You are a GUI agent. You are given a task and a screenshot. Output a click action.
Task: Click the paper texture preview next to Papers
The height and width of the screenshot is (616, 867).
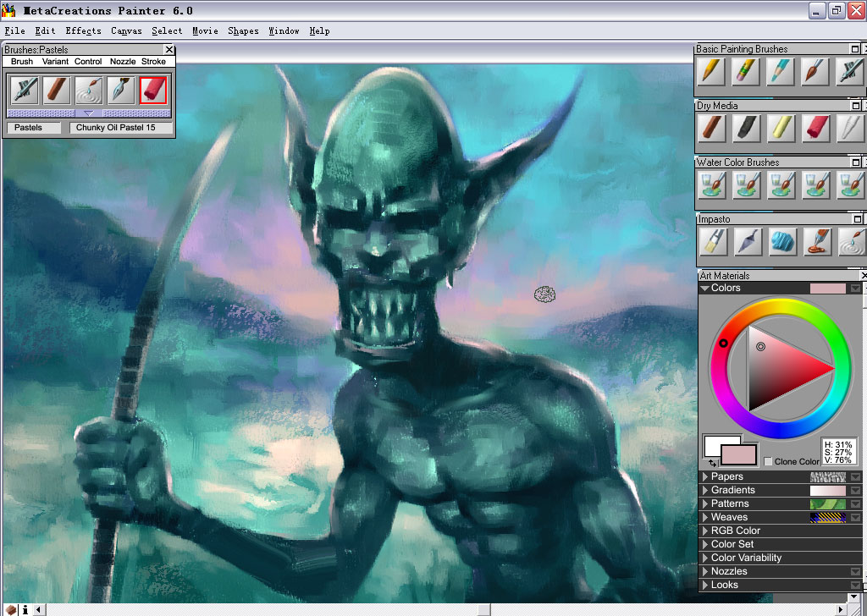(828, 476)
